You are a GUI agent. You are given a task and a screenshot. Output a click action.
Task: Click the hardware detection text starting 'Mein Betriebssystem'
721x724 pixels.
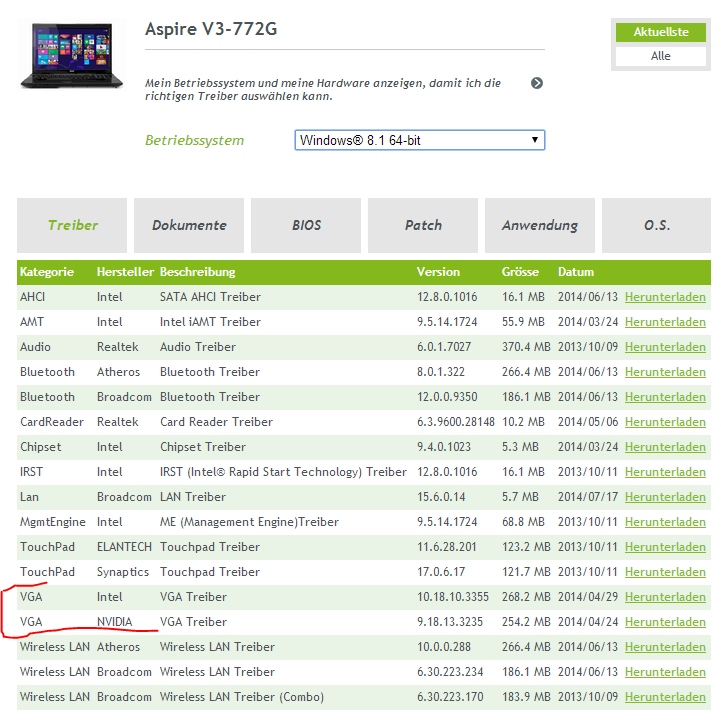pos(323,90)
